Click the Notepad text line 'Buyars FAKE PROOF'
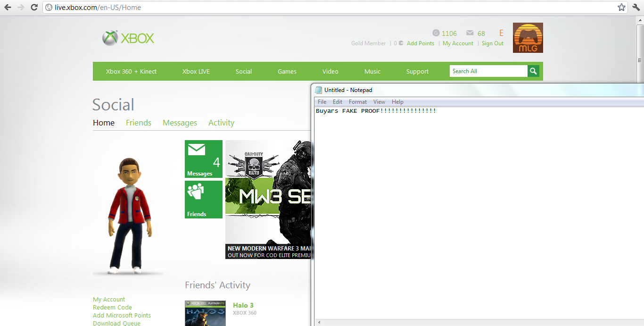This screenshot has height=326, width=644. (376, 111)
